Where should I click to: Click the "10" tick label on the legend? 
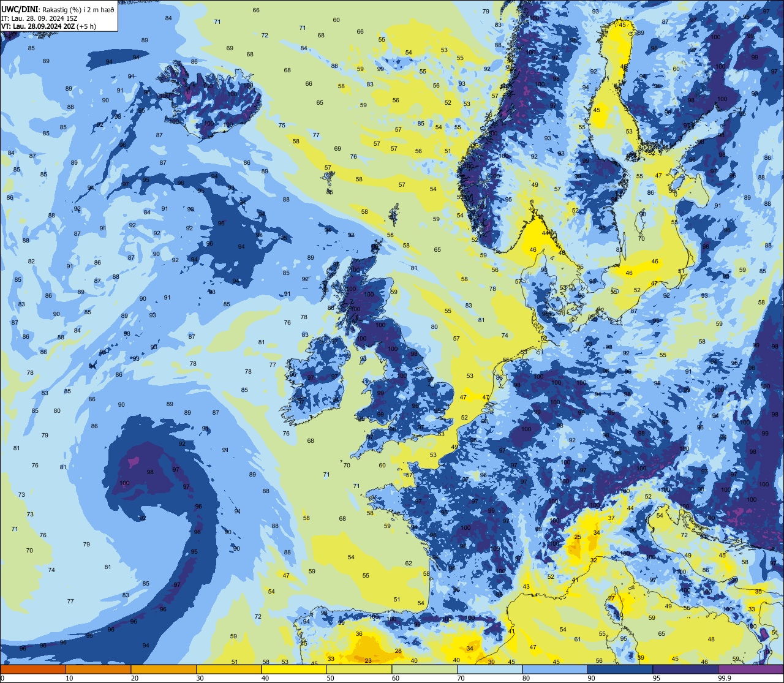click(x=69, y=678)
